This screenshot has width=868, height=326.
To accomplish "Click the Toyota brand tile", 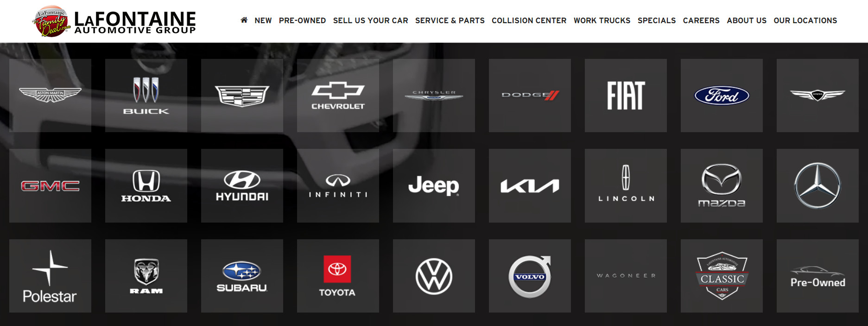I will (x=338, y=276).
